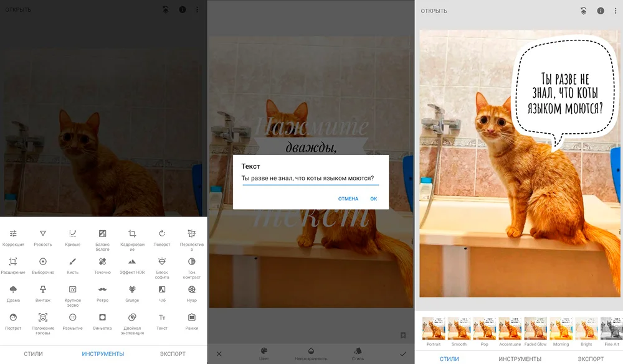Open the Текст tool icon
The image size is (623, 364).
coord(162,317)
